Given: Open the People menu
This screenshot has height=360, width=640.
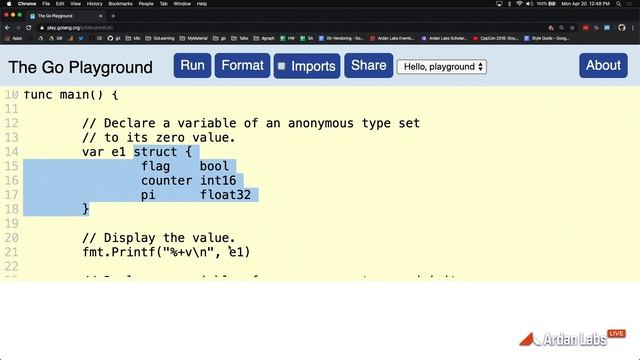Looking at the screenshot, I should tap(146, 4).
